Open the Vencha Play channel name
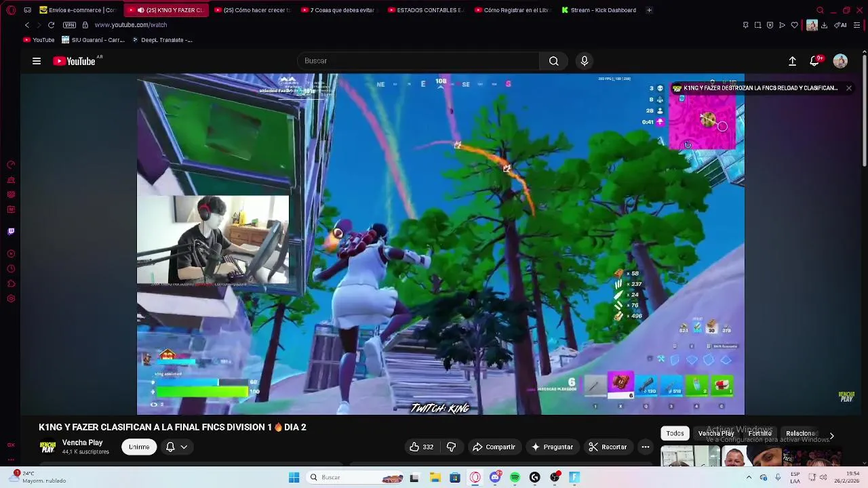 pyautogui.click(x=82, y=443)
